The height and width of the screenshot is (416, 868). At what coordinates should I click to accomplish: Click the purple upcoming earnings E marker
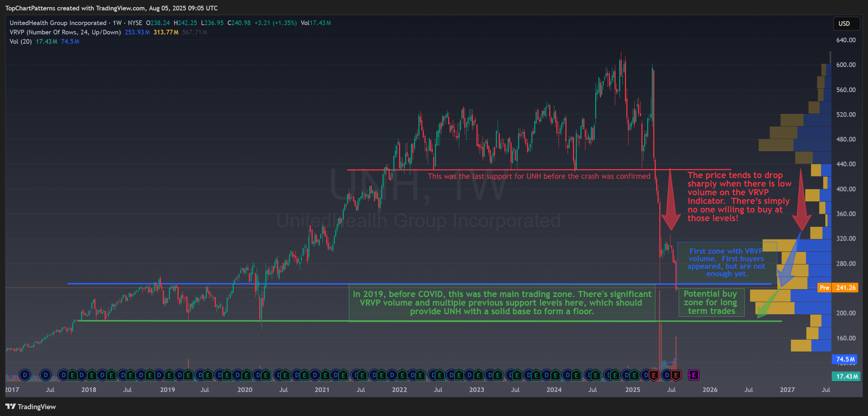point(694,375)
